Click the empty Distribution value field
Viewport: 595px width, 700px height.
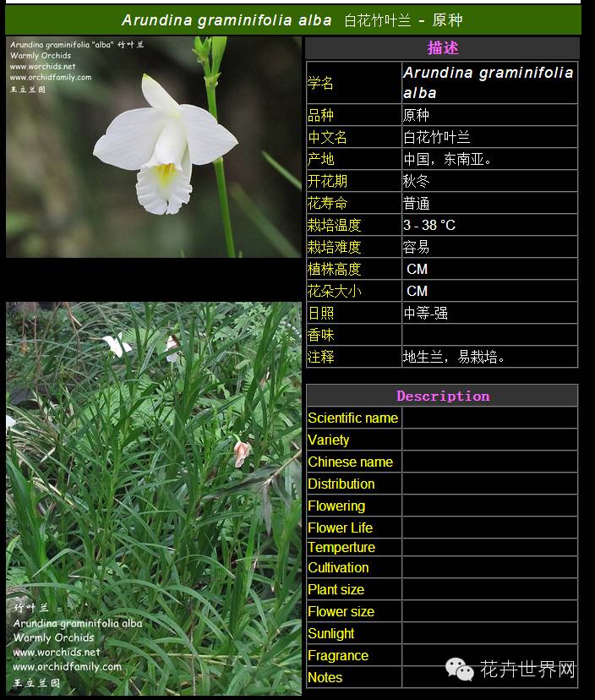pyautogui.click(x=489, y=484)
